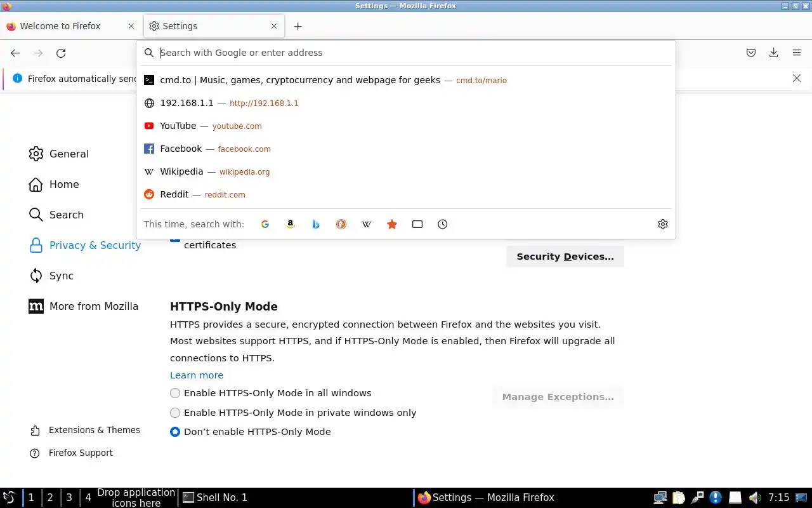The width and height of the screenshot is (812, 508).
Task: Search open tabs using the tab icon
Action: click(417, 224)
